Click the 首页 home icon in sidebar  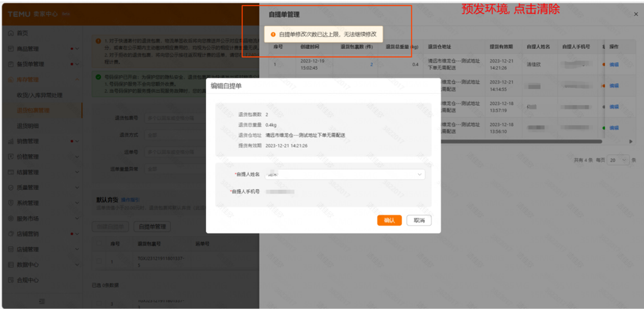click(10, 33)
